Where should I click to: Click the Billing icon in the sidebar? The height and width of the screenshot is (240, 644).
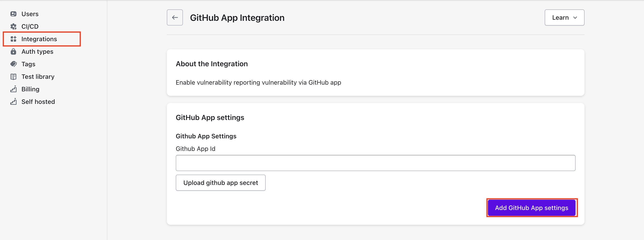pos(13,89)
